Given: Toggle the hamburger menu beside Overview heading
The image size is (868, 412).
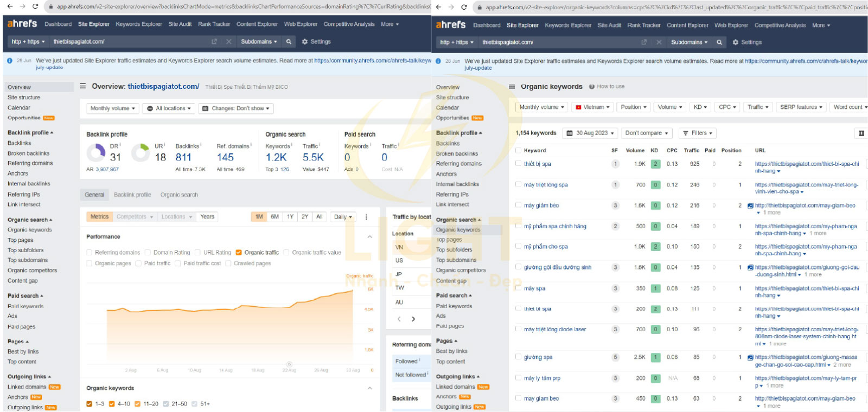Looking at the screenshot, I should pos(83,86).
